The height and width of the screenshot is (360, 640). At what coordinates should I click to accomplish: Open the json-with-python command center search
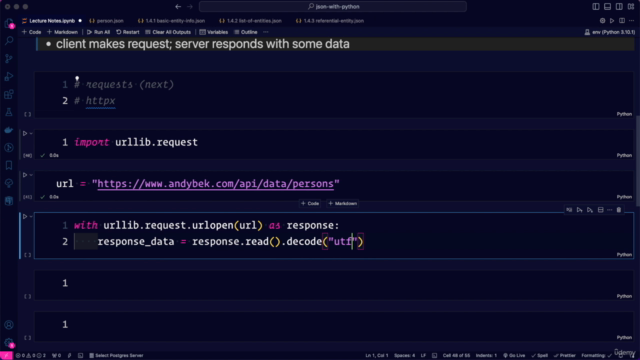[333, 7]
